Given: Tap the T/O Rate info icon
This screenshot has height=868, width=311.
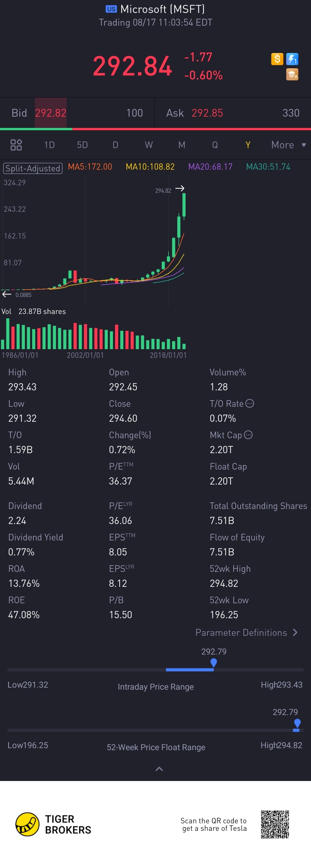Looking at the screenshot, I should [250, 403].
